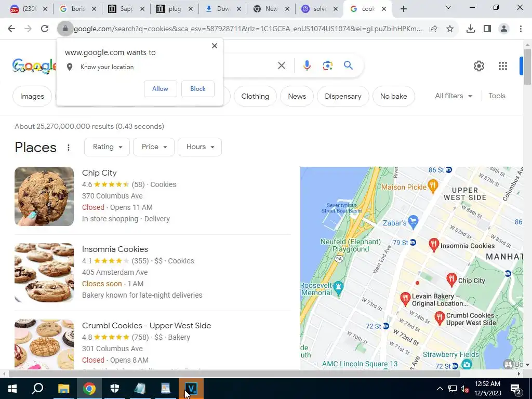Switch to the 'boris' Google tab
532x399 pixels.
[77, 9]
